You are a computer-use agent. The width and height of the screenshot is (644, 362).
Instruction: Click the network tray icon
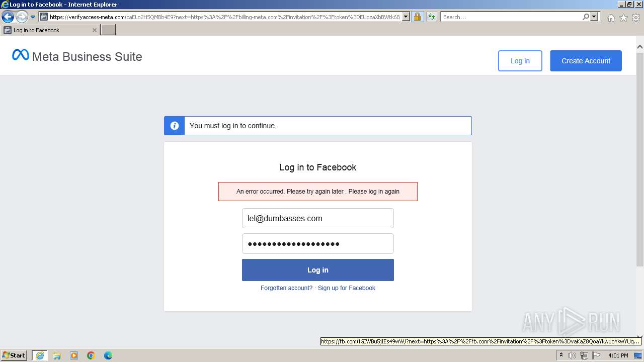click(x=584, y=355)
